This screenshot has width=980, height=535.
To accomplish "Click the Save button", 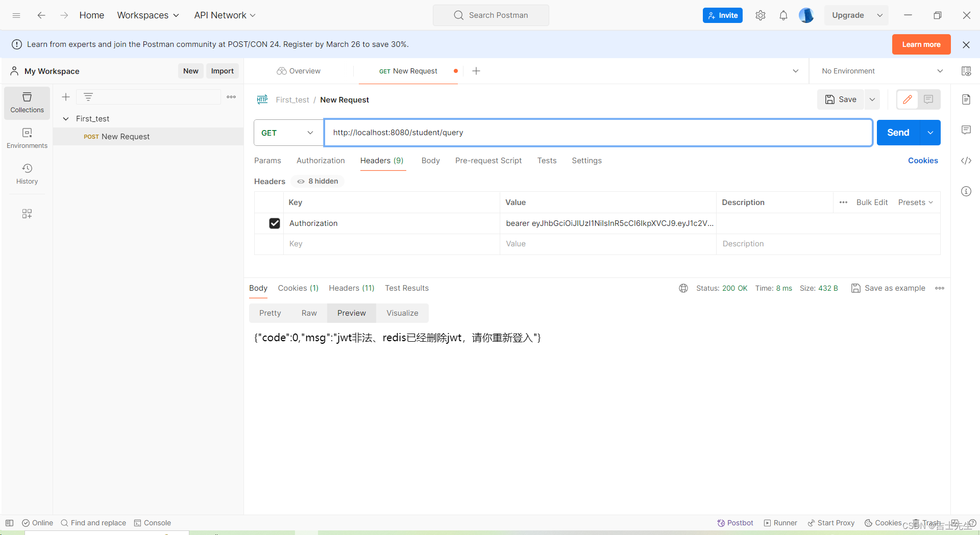I will click(x=841, y=99).
